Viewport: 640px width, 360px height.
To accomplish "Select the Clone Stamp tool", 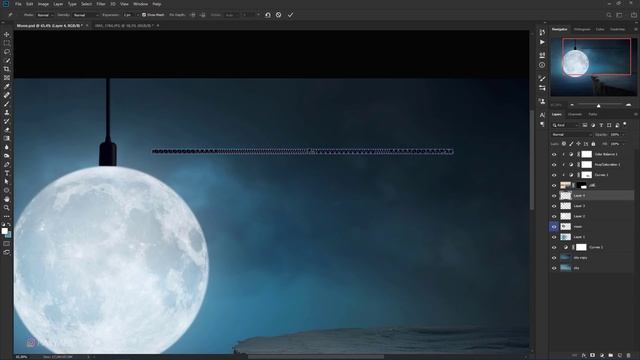I will pos(7,112).
